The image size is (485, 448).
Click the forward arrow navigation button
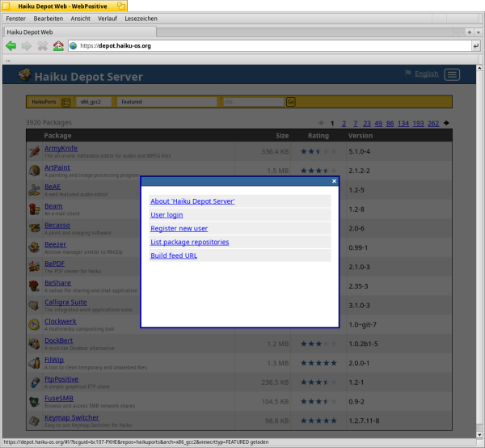(x=26, y=46)
